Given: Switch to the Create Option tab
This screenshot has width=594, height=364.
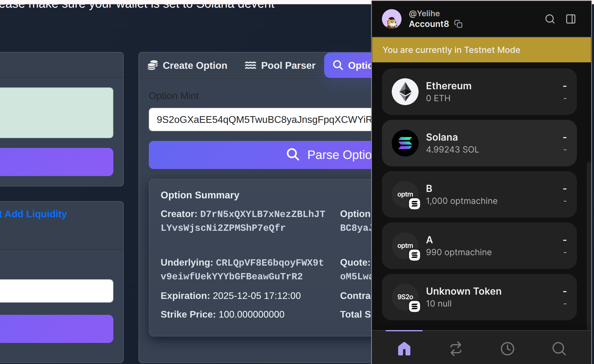Looking at the screenshot, I should 188,65.
